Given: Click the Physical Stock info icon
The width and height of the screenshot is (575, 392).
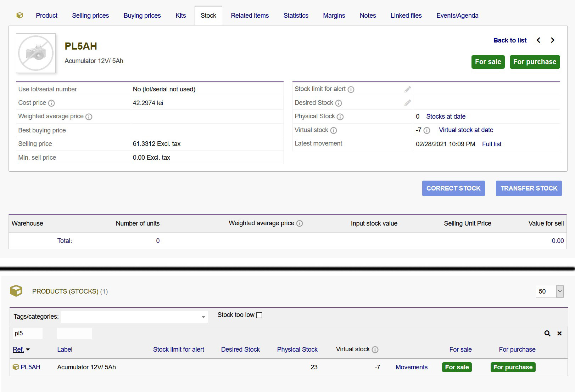Looking at the screenshot, I should pos(340,117).
